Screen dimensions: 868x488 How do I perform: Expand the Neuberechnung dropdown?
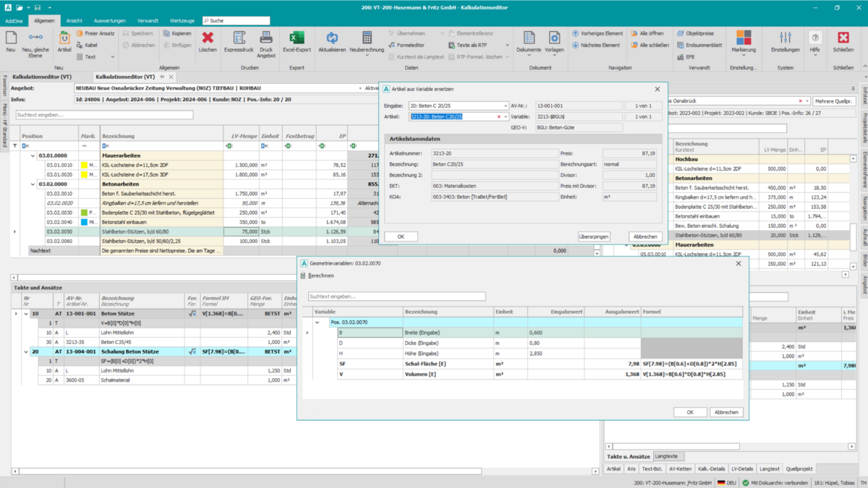(x=367, y=56)
